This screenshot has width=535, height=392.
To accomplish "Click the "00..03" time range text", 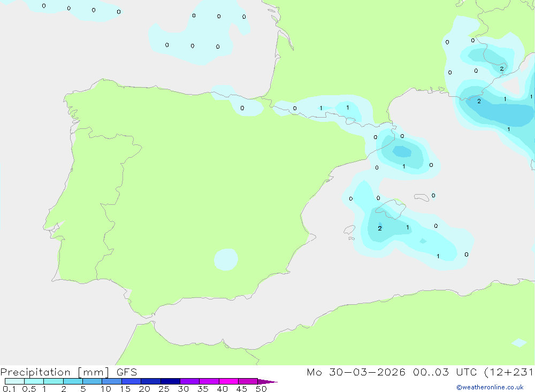I will [431, 372].
